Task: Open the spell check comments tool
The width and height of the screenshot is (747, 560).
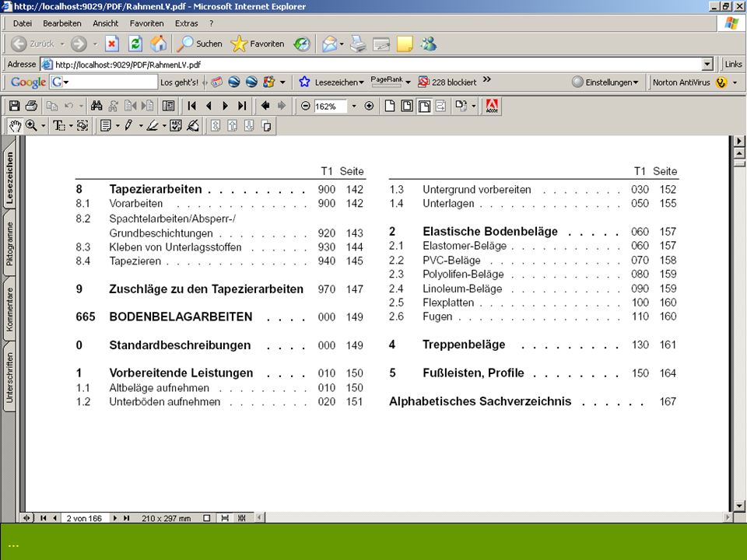Action: (176, 126)
